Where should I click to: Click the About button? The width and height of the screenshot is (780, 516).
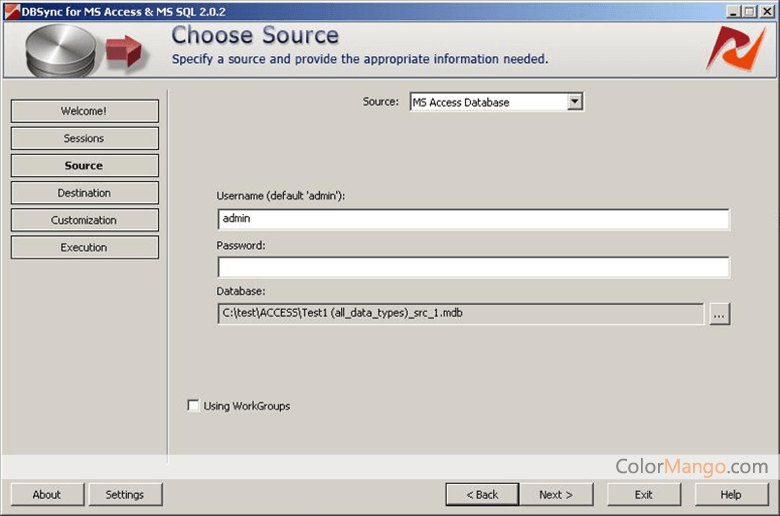click(47, 494)
